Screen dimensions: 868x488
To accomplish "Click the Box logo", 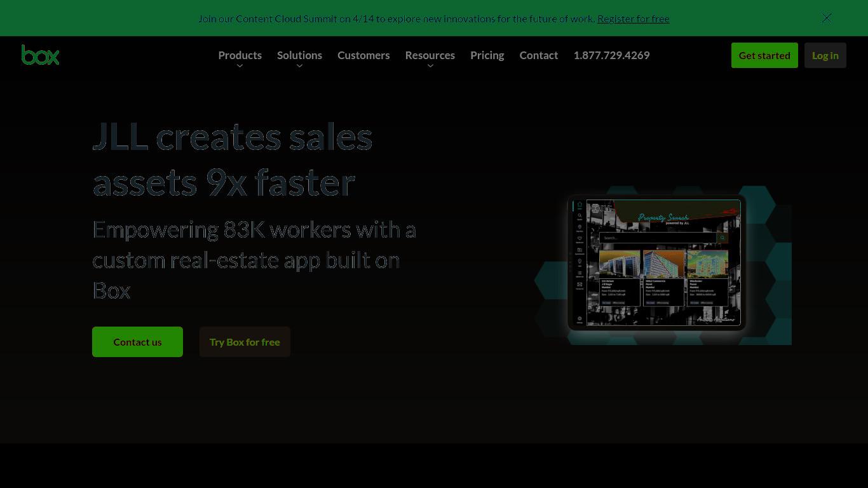I will [40, 55].
